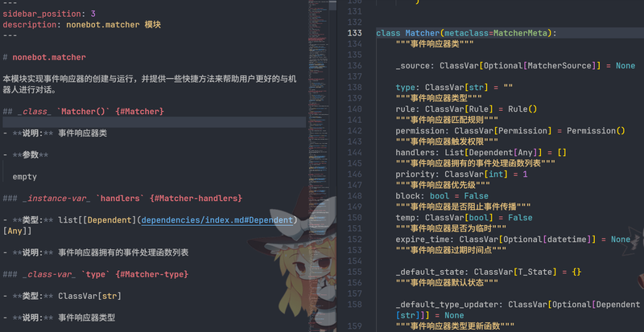
Task: Click the '[Any]]' line in the markdown pane
Action: pyautogui.click(x=17, y=231)
